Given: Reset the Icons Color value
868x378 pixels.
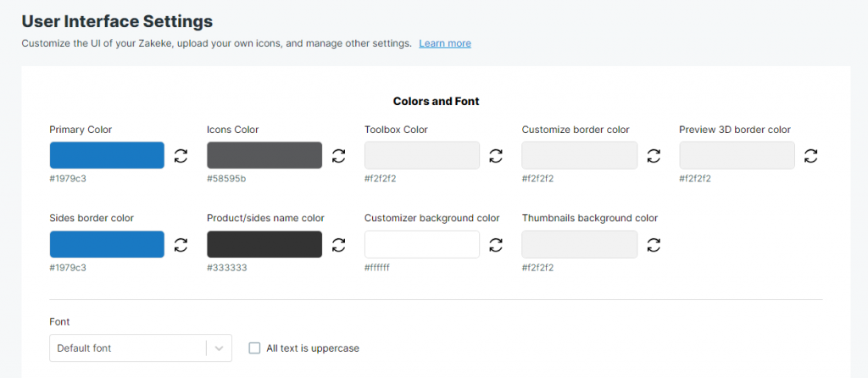Looking at the screenshot, I should pos(338,155).
